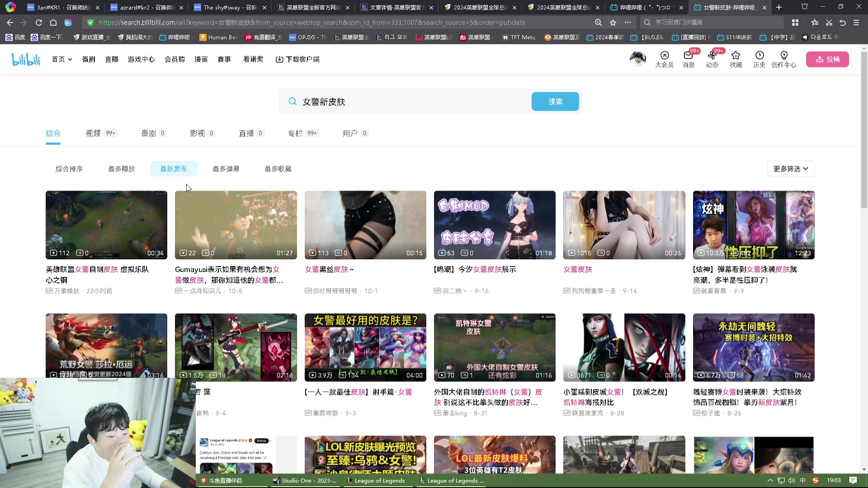Click the bilibili logo
Image resolution: width=868 pixels, height=488 pixels.
tap(26, 59)
